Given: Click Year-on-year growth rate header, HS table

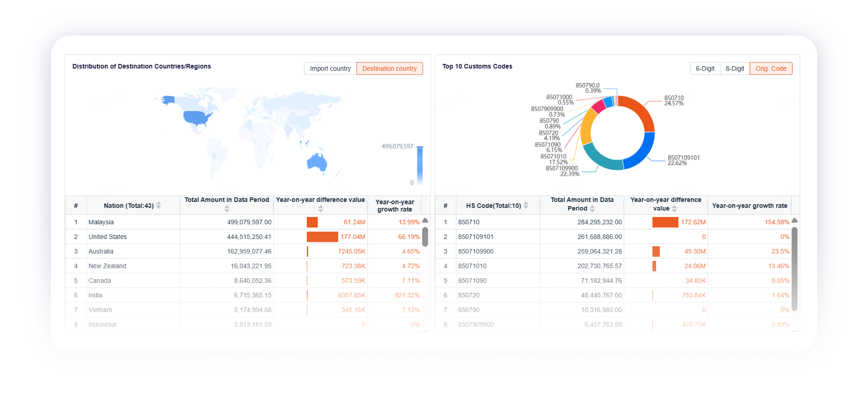Looking at the screenshot, I should (749, 205).
